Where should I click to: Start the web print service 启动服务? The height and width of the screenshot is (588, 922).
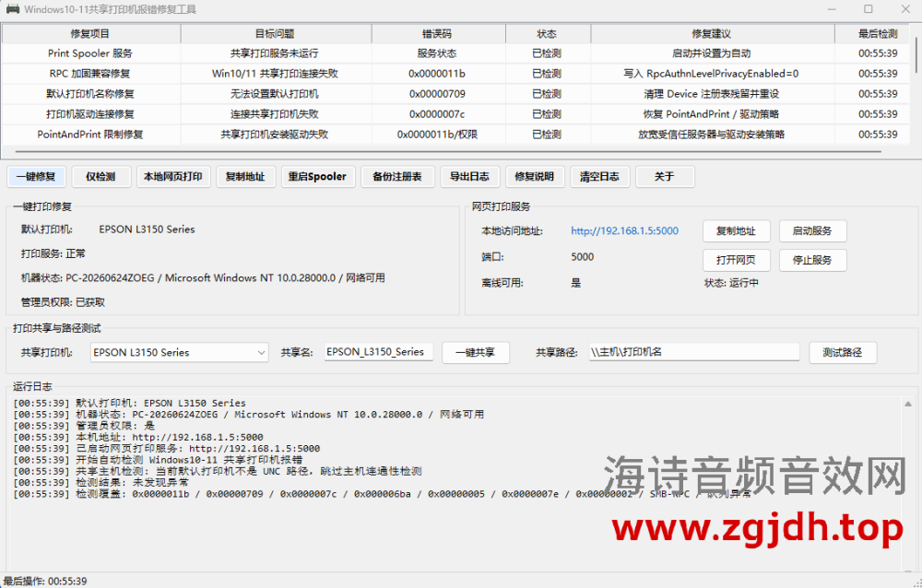tap(812, 231)
